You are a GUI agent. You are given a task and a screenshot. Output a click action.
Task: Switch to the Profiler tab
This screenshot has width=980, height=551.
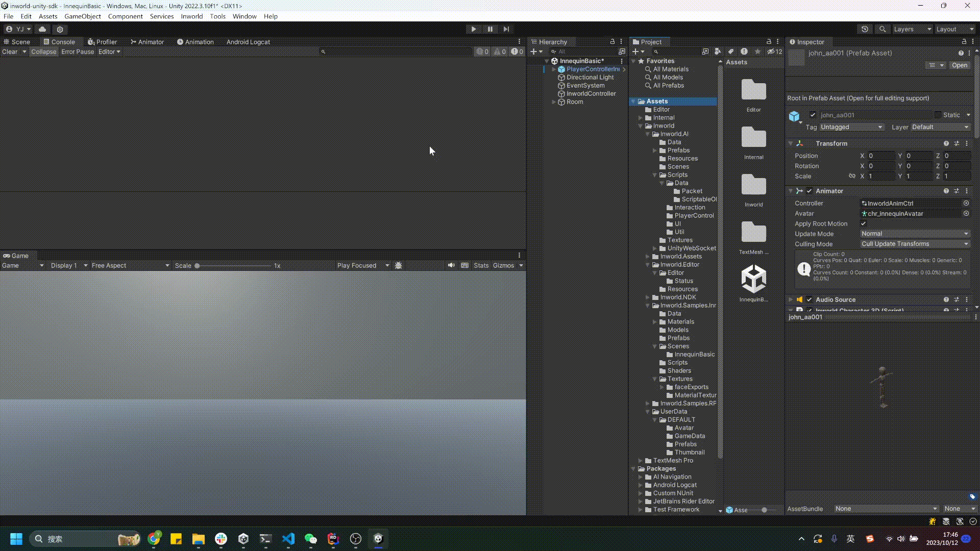[x=102, y=42]
